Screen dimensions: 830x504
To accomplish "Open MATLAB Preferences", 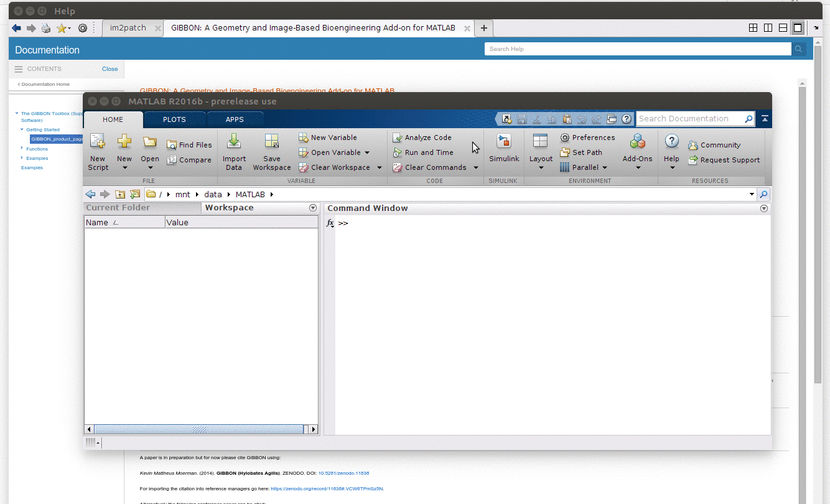I will click(x=587, y=138).
